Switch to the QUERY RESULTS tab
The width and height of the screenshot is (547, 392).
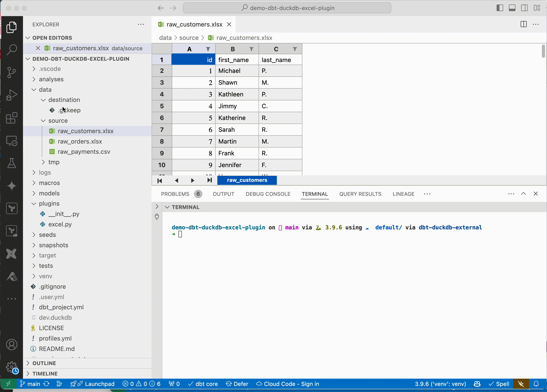point(360,194)
